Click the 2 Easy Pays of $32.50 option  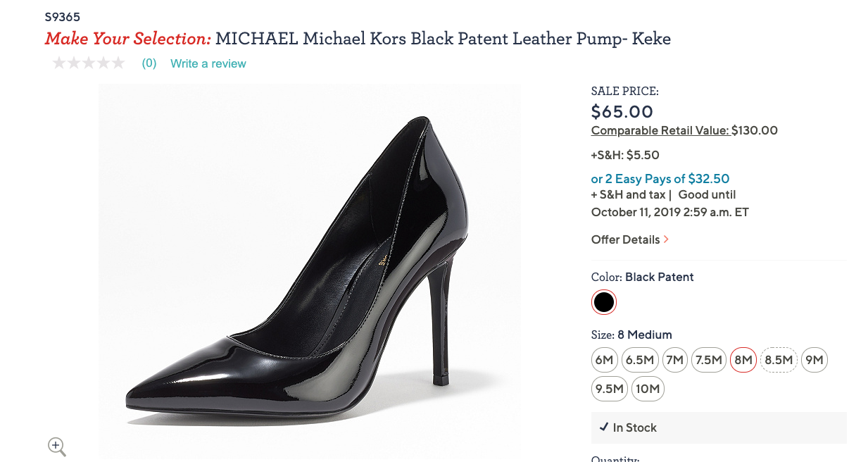(660, 179)
